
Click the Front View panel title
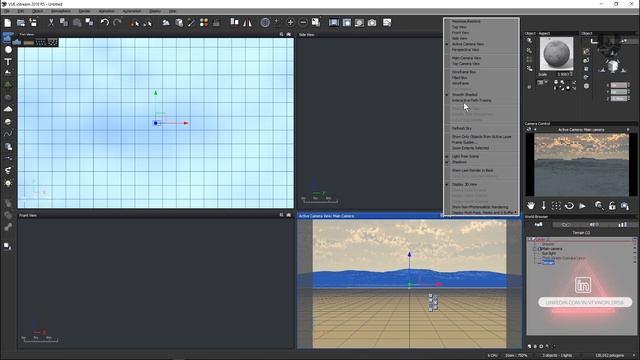point(28,215)
